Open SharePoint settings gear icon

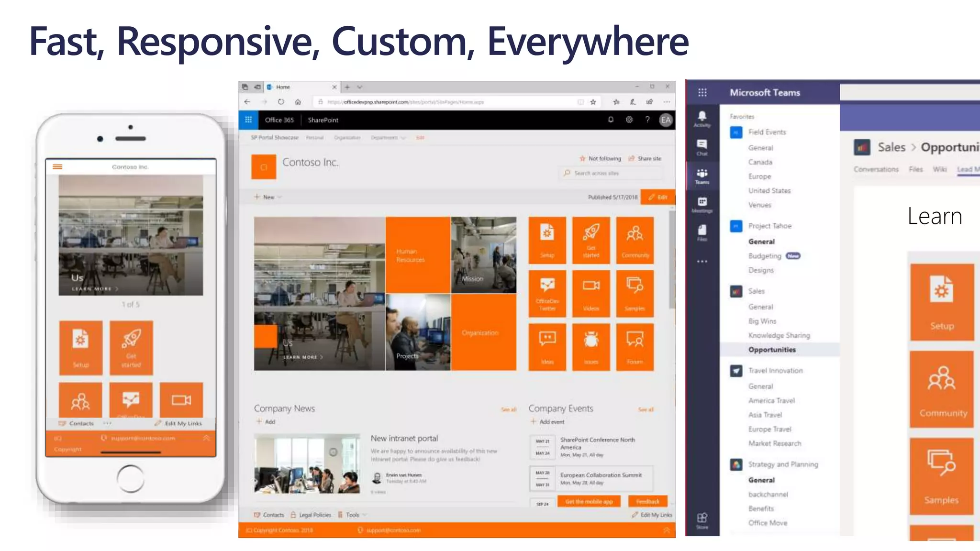(x=629, y=120)
